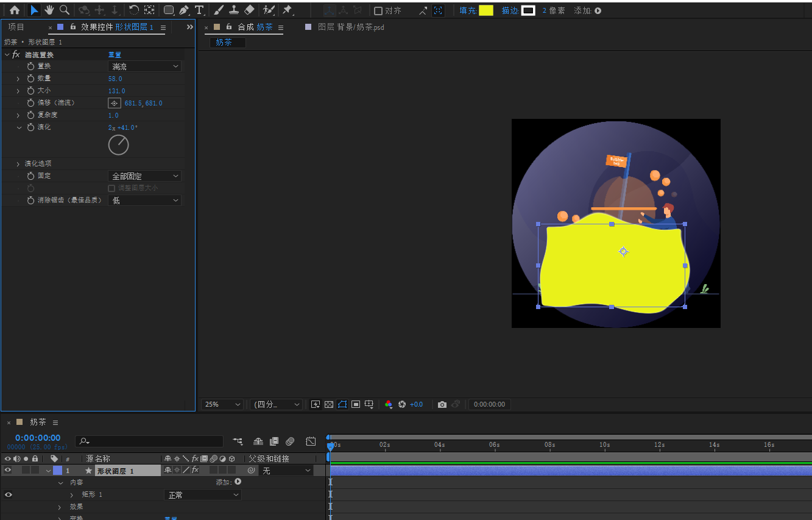This screenshot has width=812, height=520.
Task: Click the Home icon in the toolbar
Action: (x=15, y=10)
